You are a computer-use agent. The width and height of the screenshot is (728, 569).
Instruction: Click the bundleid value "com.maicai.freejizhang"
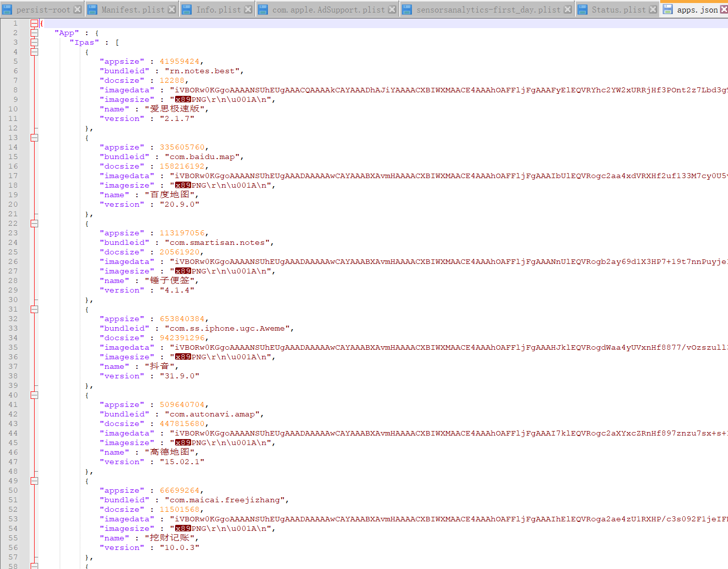point(225,500)
